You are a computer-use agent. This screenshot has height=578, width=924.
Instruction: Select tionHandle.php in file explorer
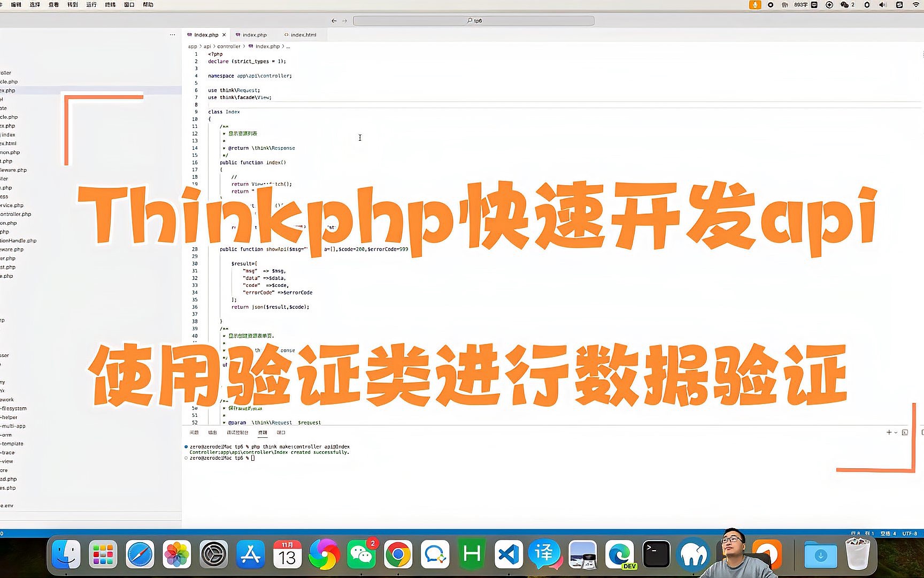coord(19,241)
